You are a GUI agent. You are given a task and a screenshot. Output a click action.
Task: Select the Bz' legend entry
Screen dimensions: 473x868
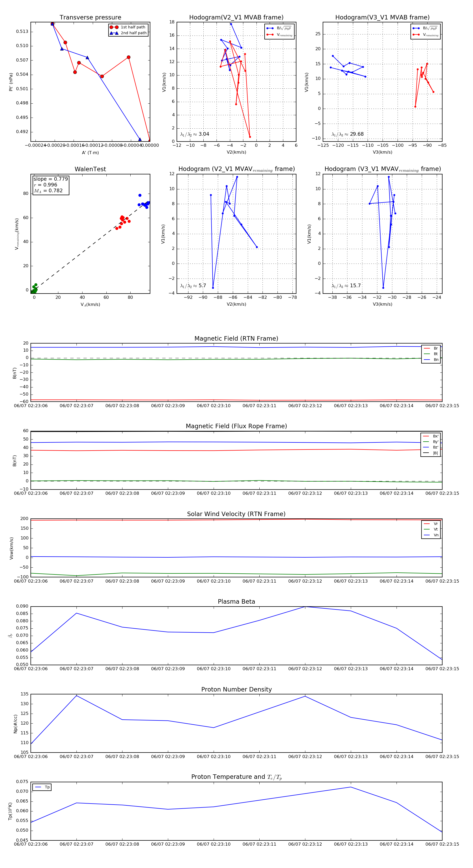click(431, 447)
